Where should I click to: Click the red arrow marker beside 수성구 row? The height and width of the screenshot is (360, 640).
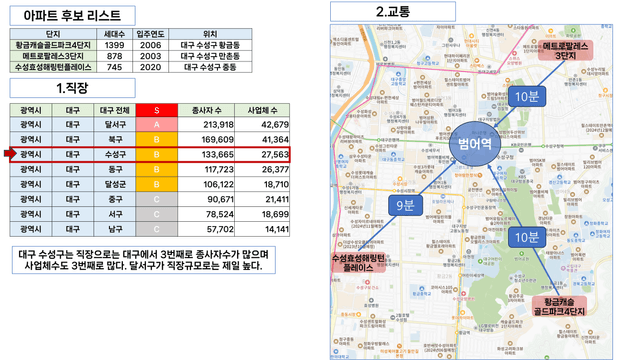(9, 154)
